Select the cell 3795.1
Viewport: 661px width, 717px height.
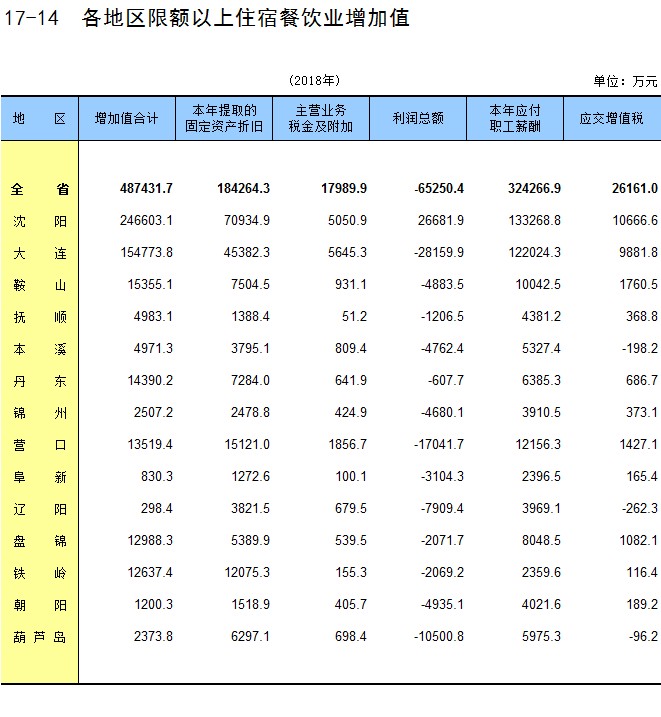point(251,348)
